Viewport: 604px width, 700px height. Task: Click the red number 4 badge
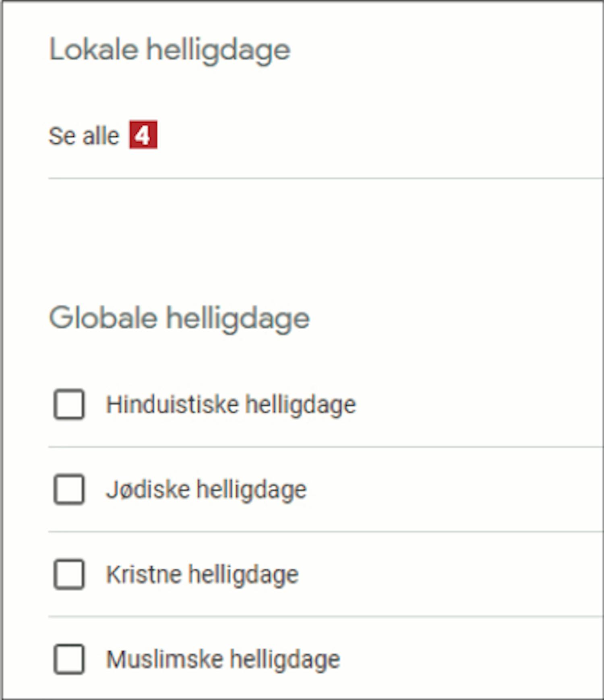click(143, 135)
